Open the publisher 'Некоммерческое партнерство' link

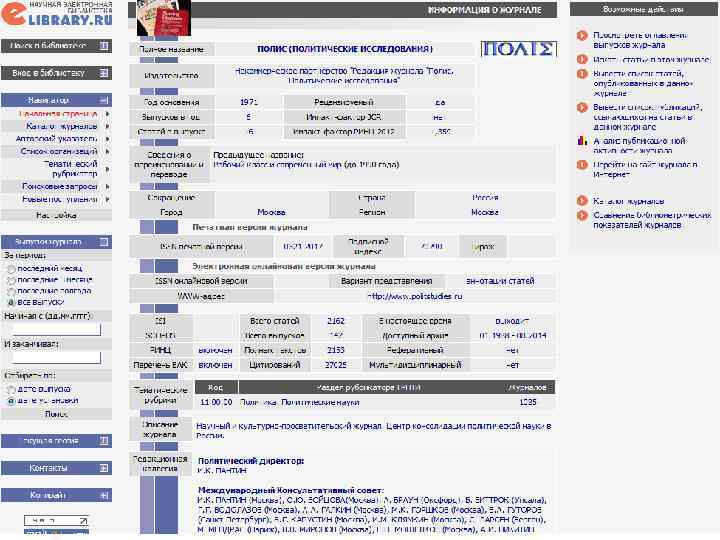[x=344, y=76]
